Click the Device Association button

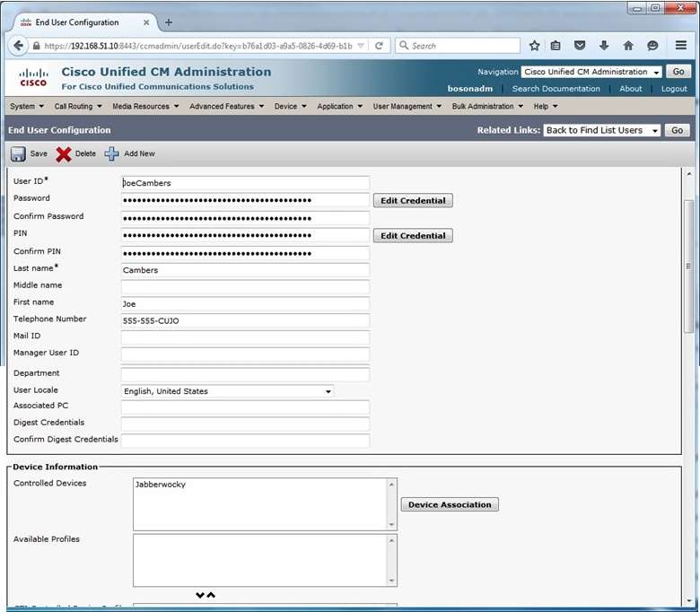(x=450, y=504)
